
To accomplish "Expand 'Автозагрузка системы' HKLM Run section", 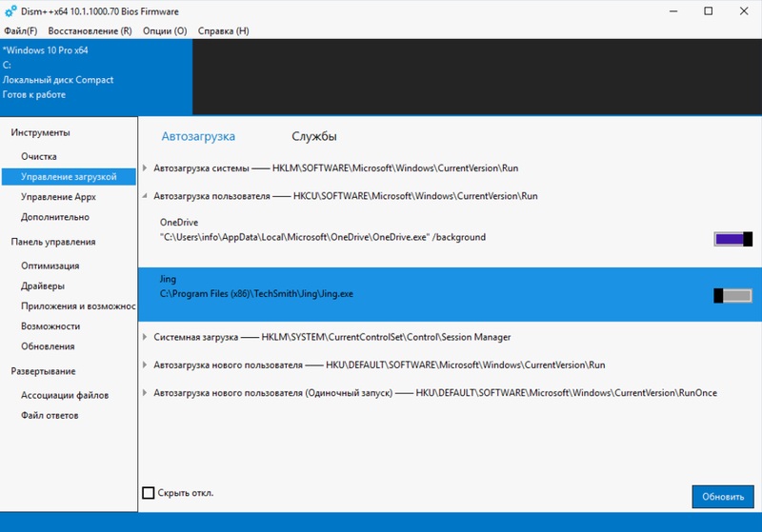I will (145, 168).
